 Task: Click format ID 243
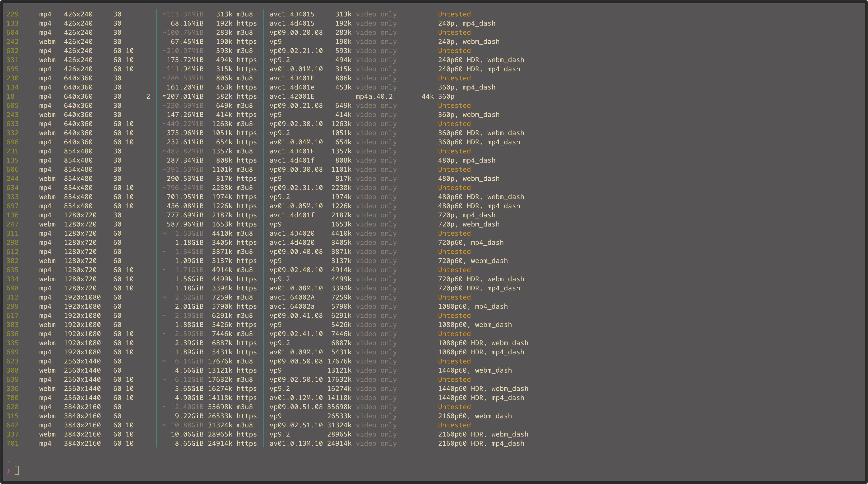click(13, 115)
